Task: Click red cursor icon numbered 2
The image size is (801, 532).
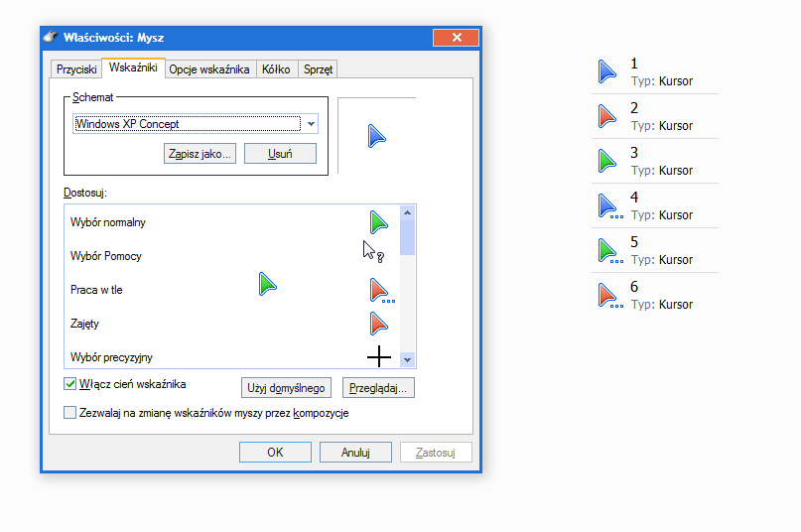Action: coord(606,116)
